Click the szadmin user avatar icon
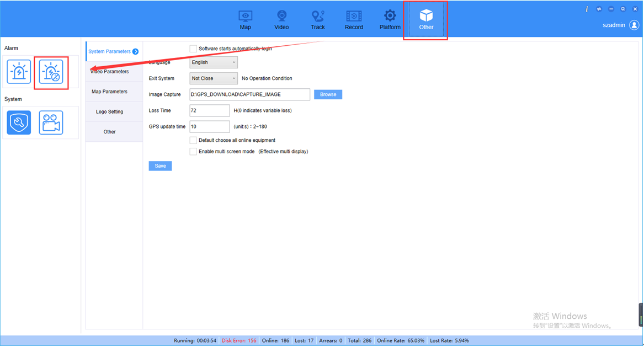The height and width of the screenshot is (347, 644). coord(634,25)
